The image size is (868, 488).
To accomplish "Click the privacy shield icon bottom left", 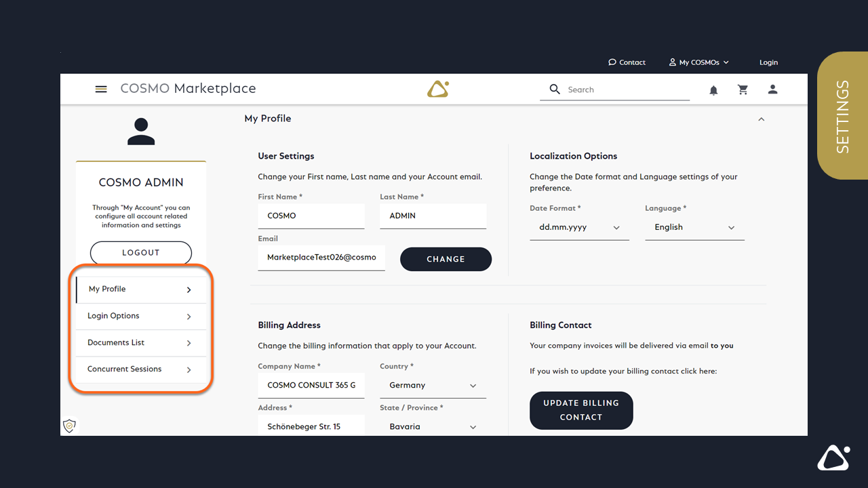I will (x=69, y=426).
